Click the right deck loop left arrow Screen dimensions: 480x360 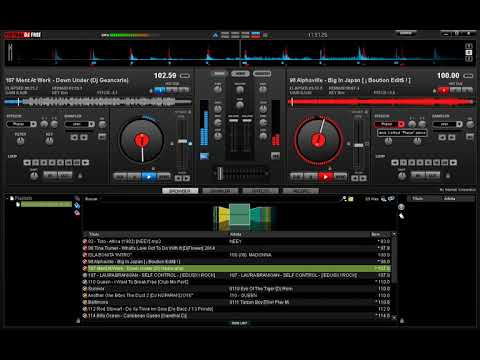coord(395,163)
